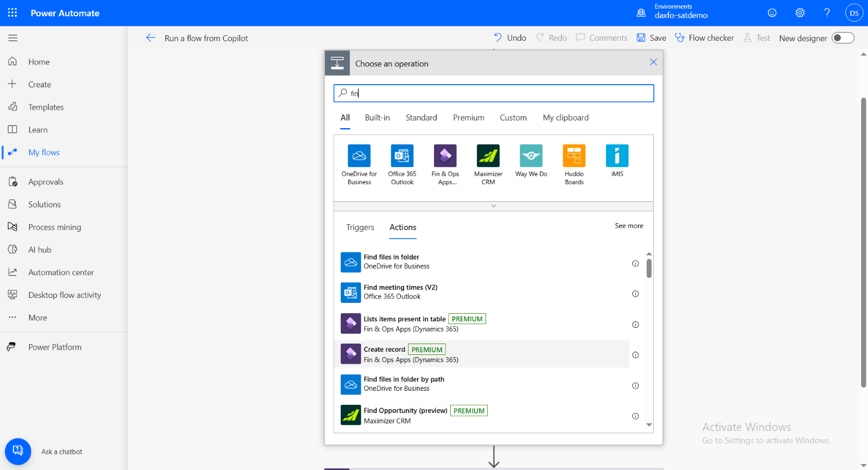Click the See more link
868x470 pixels.
(x=629, y=226)
